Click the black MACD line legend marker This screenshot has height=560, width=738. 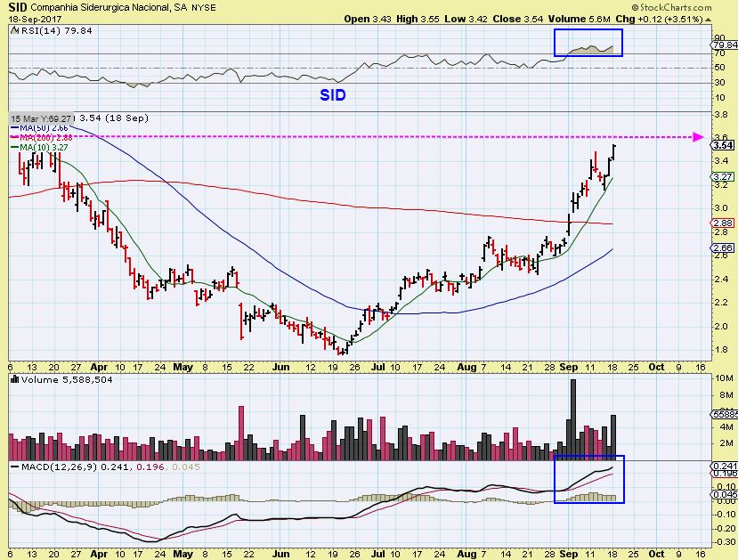click(x=15, y=467)
